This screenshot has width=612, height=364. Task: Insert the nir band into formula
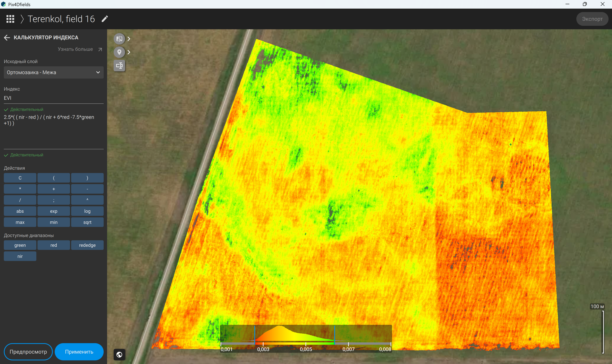click(20, 256)
